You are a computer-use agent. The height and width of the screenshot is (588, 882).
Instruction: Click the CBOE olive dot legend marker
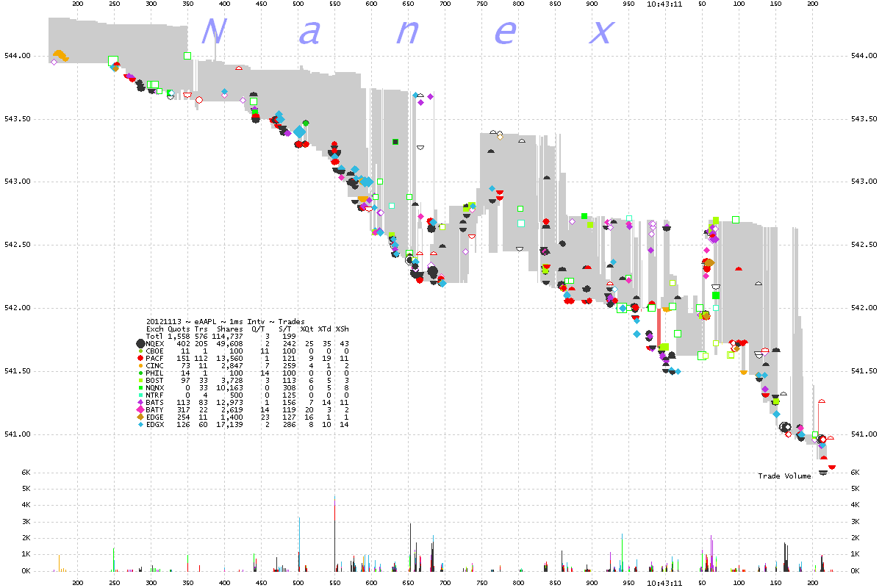[140, 351]
